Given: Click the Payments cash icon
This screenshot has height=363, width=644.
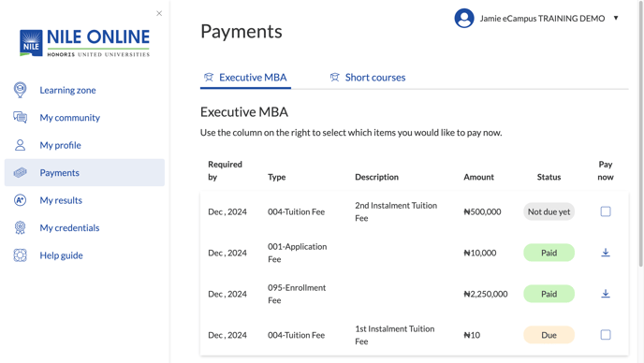Looking at the screenshot, I should (21, 172).
